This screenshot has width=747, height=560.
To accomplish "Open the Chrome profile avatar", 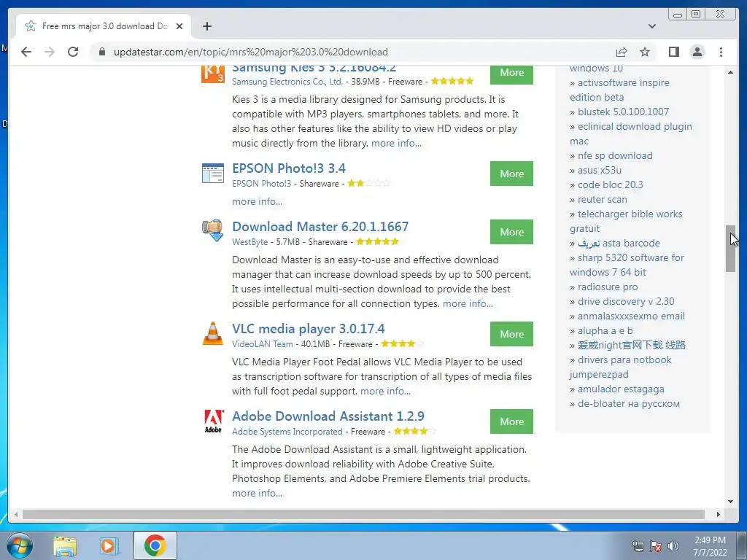I will click(697, 52).
